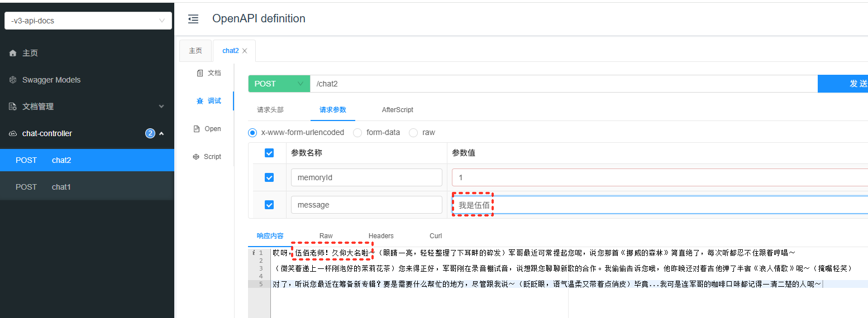The image size is (868, 318).
Task: Open the -v3-api-docs dropdown
Action: pos(87,21)
